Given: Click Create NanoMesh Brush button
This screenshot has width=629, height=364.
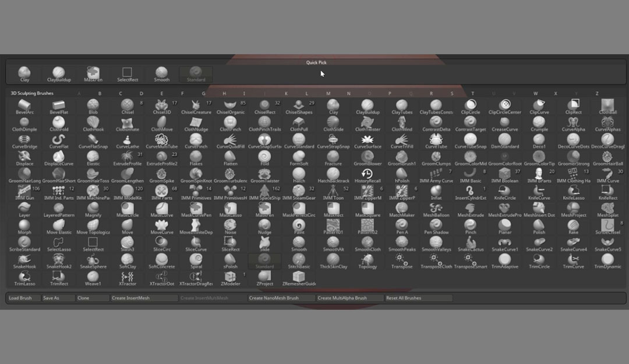Looking at the screenshot, I should click(281, 298).
